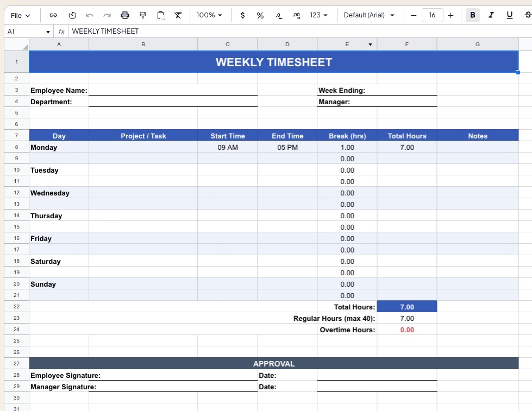Click increase decimal places icon
Image resolution: width=532 pixels, height=411 pixels.
point(296,15)
